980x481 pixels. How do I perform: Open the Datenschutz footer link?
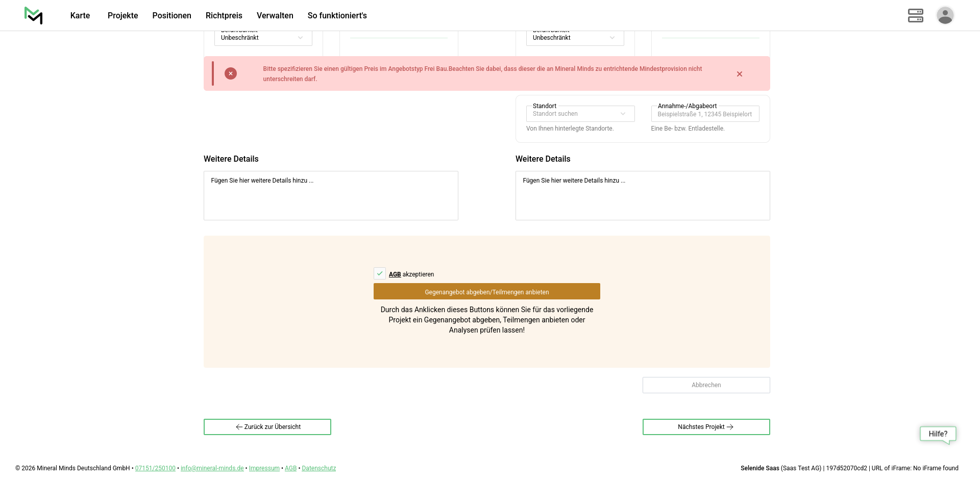[x=318, y=468]
